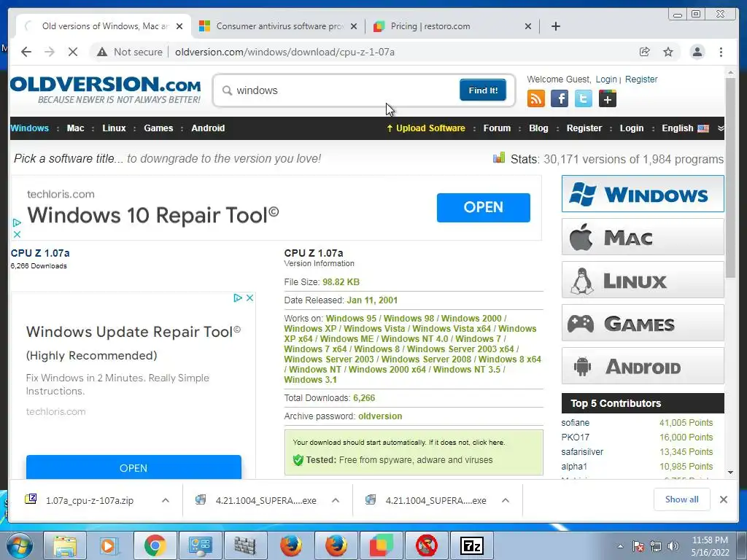This screenshot has width=747, height=560.
Task: Click the Android category sidebar banner
Action: point(643,366)
